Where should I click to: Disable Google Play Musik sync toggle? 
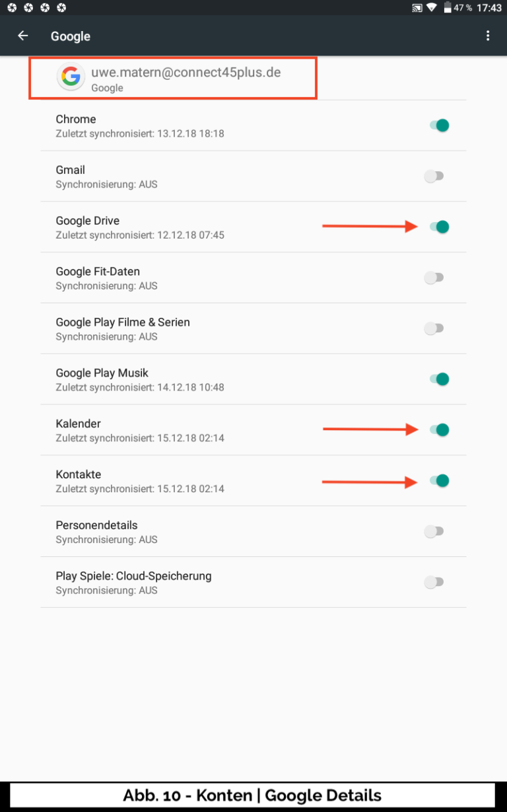coord(439,379)
